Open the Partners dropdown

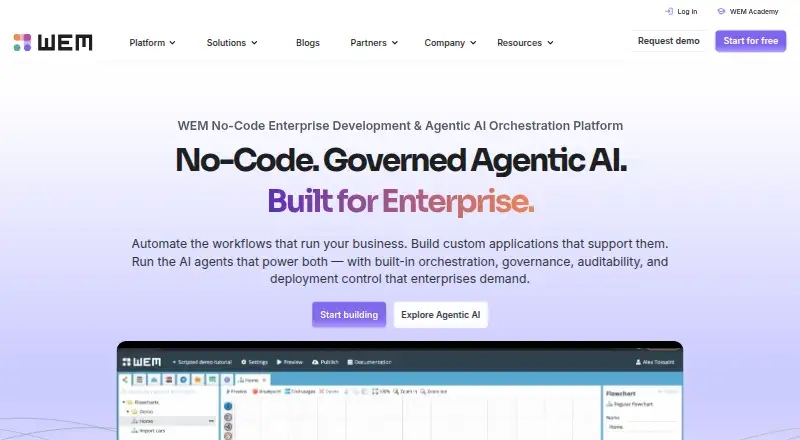click(x=374, y=43)
